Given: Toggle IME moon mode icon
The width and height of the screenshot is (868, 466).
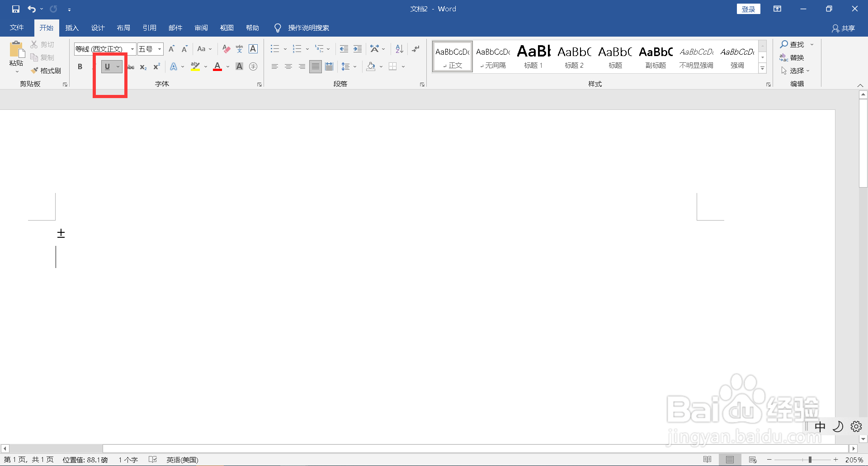Looking at the screenshot, I should pyautogui.click(x=838, y=426).
